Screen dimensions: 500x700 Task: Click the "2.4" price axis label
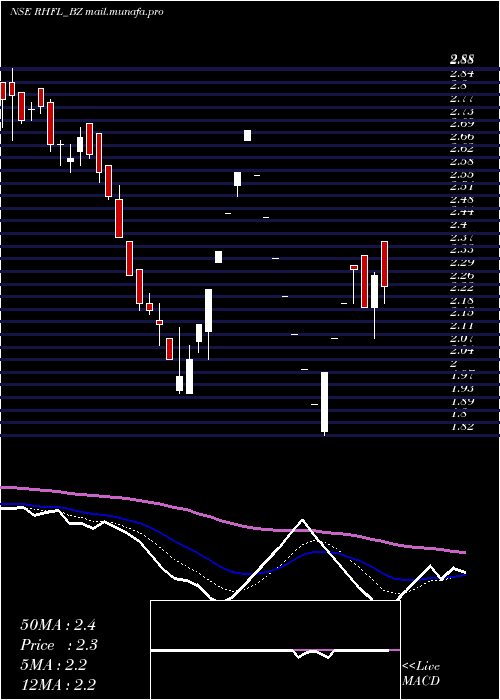click(458, 225)
